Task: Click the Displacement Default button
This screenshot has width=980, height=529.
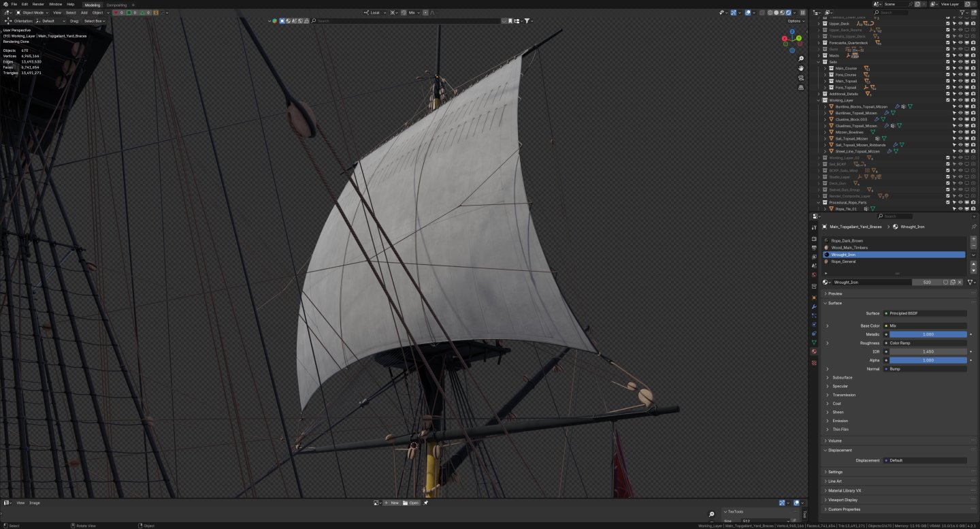Action: [925, 460]
